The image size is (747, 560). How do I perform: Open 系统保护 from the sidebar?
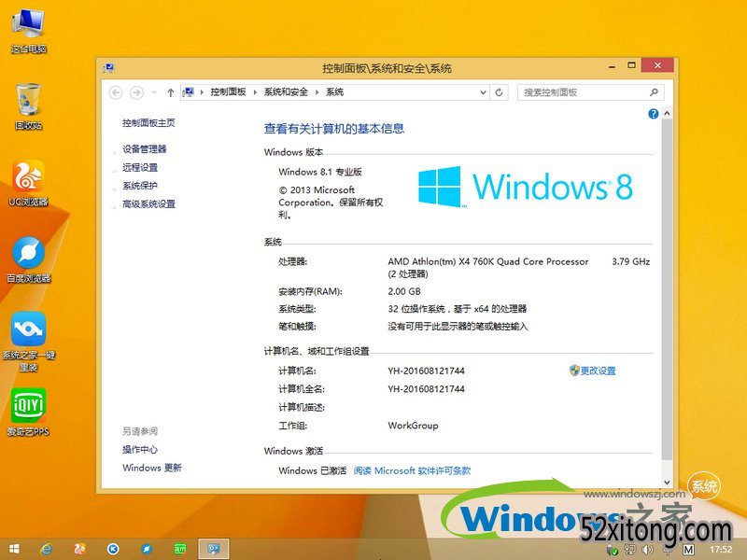[x=140, y=186]
